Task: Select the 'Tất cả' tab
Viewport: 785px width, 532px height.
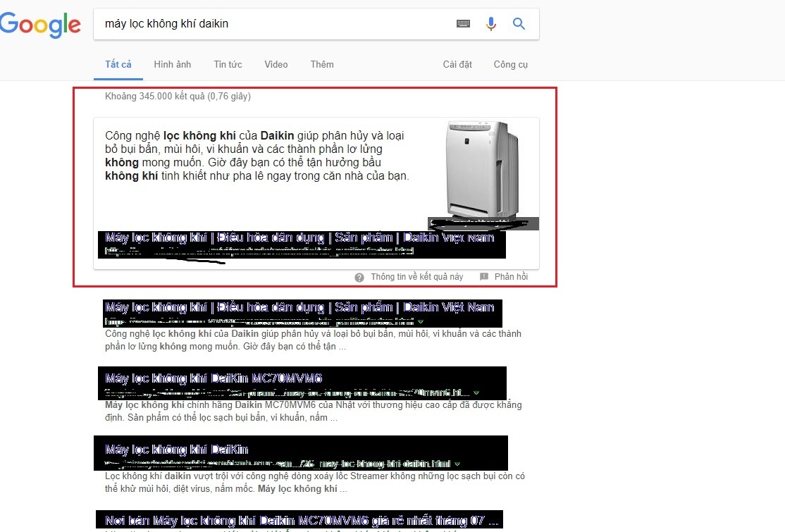Action: (x=118, y=65)
